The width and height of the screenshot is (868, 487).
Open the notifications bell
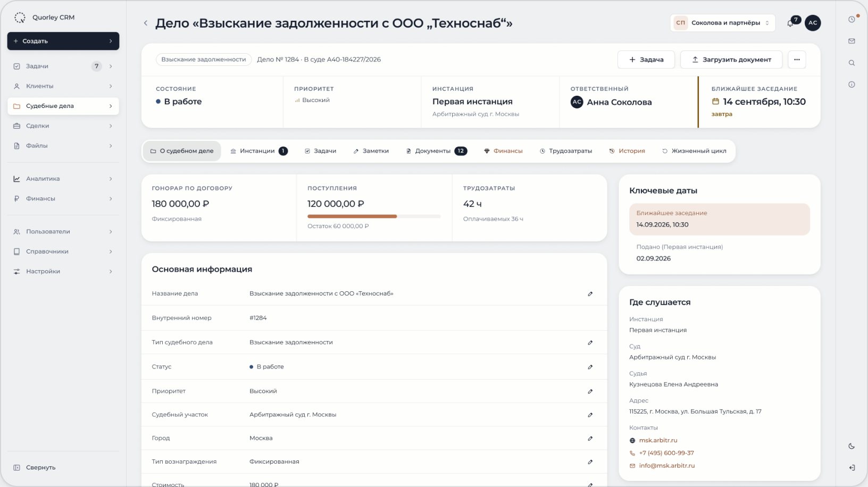pos(790,23)
